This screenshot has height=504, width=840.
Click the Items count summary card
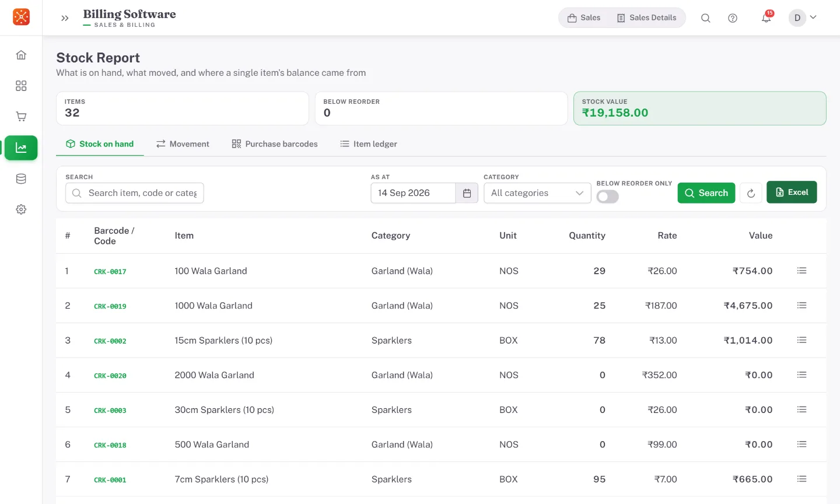[183, 108]
